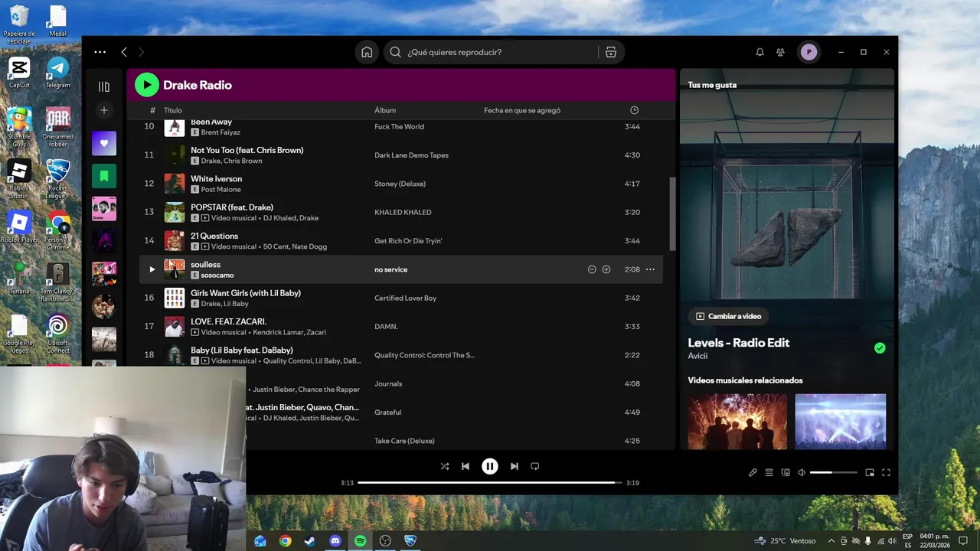Open the three-dot app menu in Spotify

pos(100,52)
